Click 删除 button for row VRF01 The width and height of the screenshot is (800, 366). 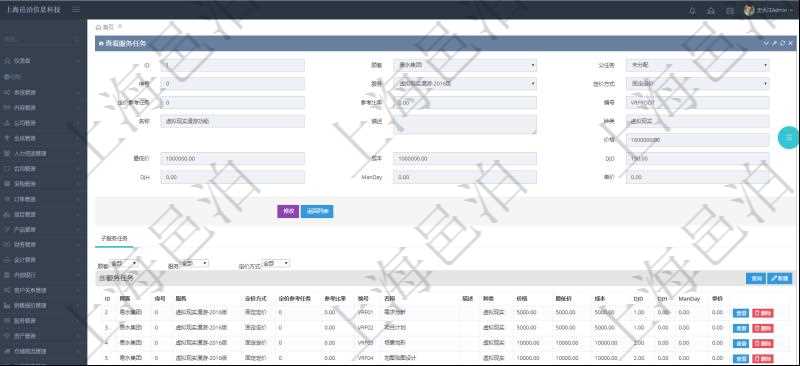763,313
